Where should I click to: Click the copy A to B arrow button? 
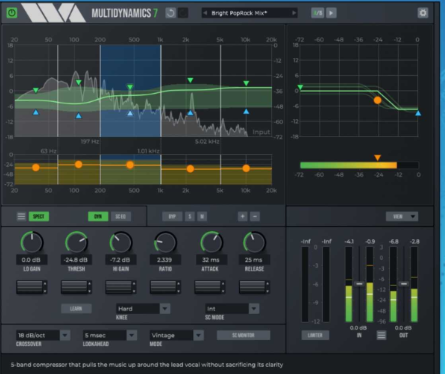[331, 13]
